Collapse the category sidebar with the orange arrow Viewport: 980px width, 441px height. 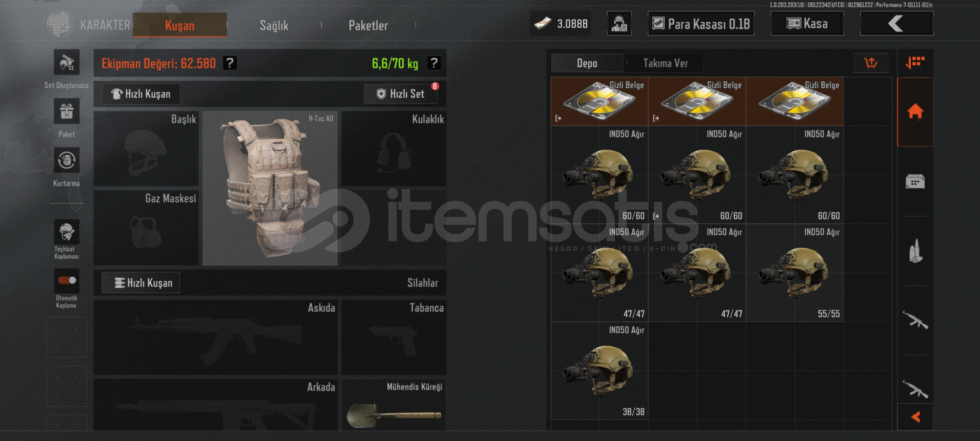[915, 417]
